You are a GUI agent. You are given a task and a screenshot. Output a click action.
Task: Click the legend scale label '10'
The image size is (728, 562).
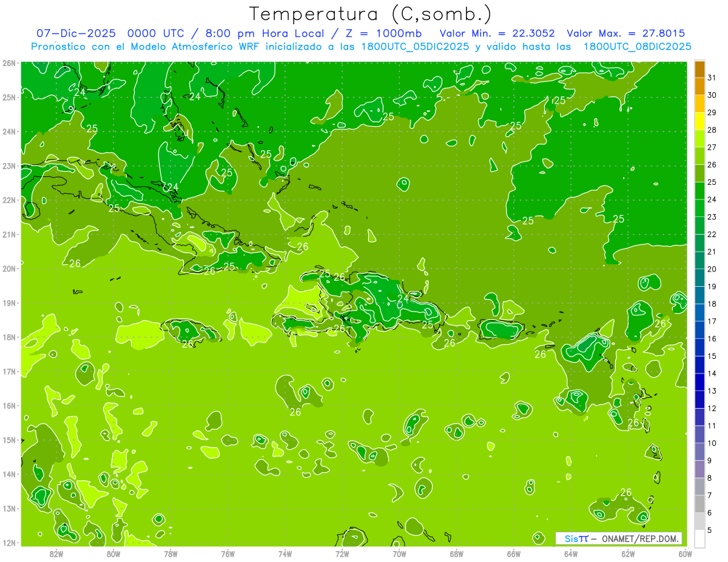[712, 443]
